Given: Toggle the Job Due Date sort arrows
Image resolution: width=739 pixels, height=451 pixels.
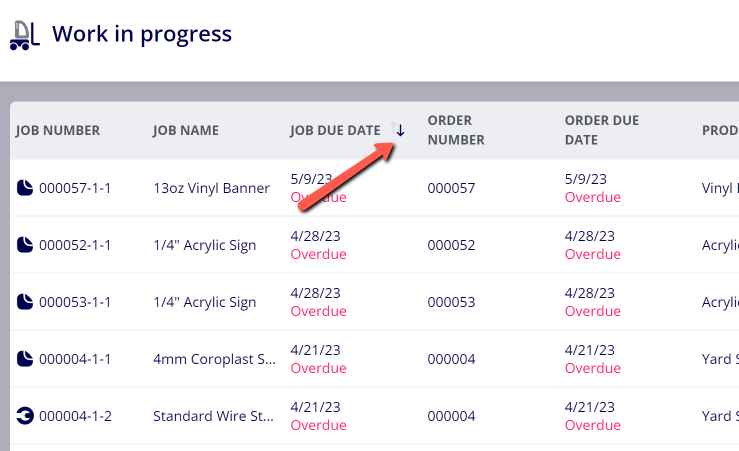Looking at the screenshot, I should (397, 130).
